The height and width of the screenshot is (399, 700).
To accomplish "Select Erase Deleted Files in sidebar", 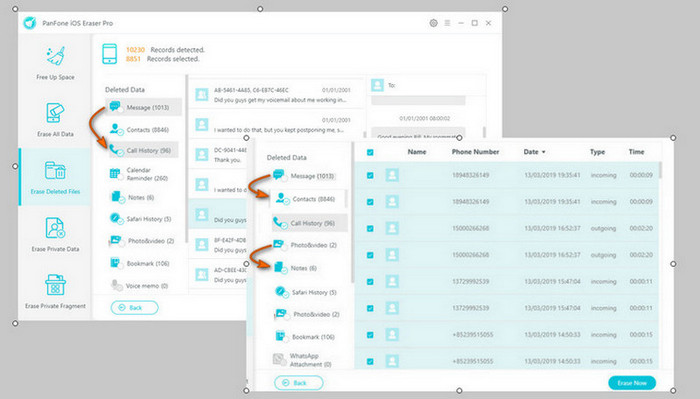I will (x=55, y=178).
